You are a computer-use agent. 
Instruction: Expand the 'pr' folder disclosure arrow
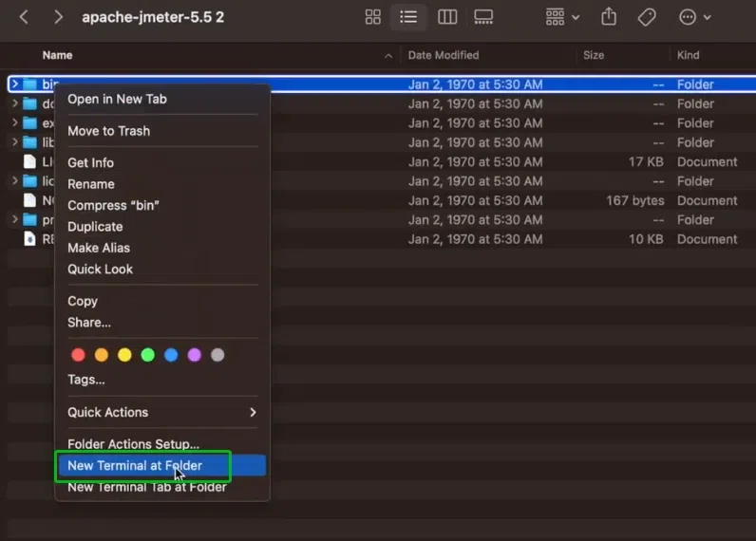pos(15,219)
